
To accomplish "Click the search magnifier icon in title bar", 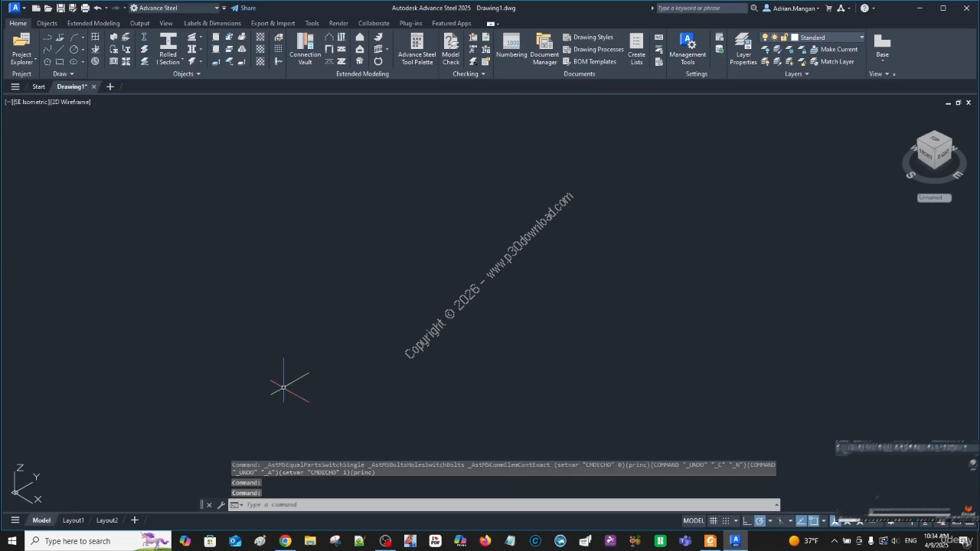I will [754, 8].
